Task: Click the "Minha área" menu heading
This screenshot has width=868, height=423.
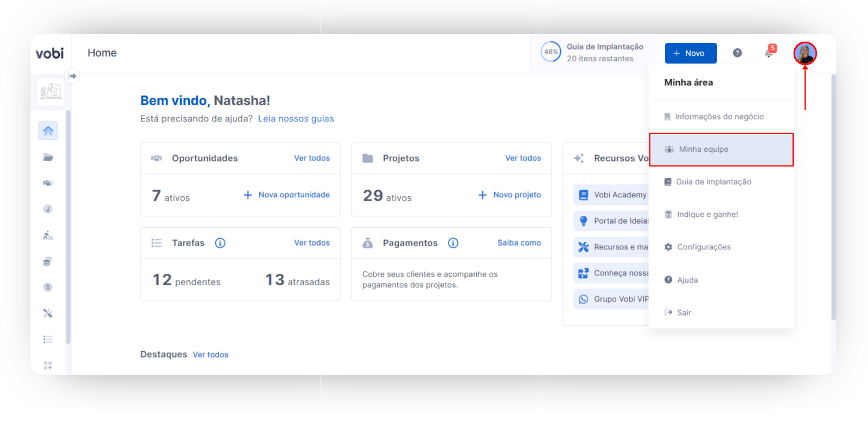Action: [x=688, y=82]
